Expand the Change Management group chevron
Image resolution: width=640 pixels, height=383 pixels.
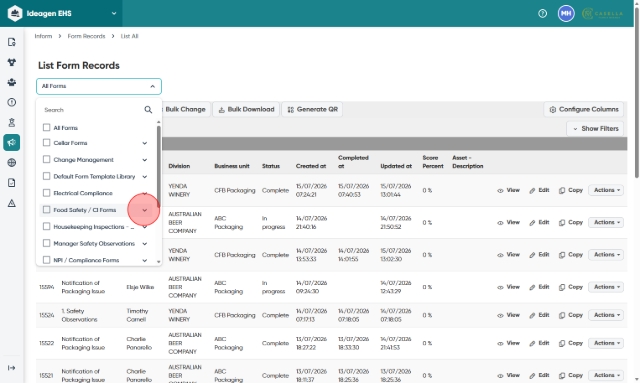tap(144, 160)
